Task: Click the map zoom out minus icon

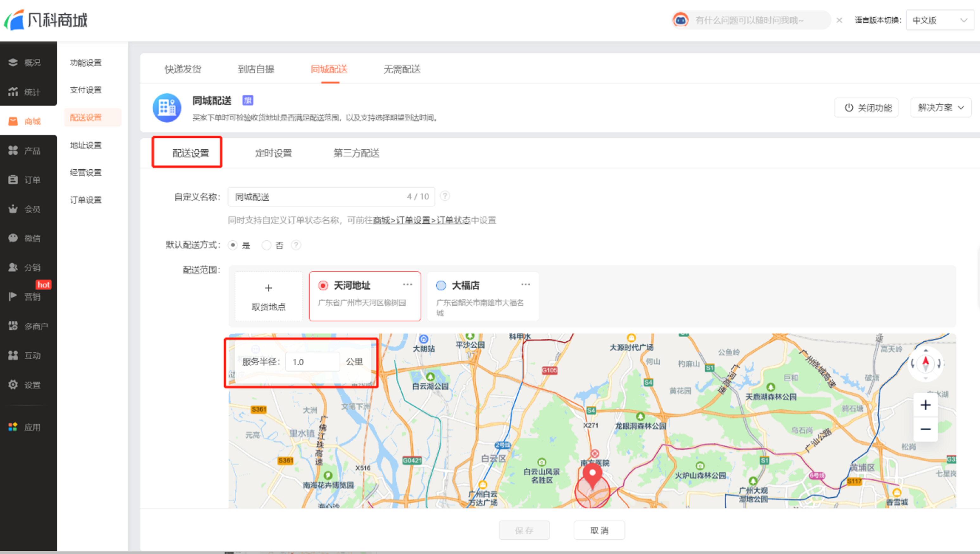Action: [925, 429]
